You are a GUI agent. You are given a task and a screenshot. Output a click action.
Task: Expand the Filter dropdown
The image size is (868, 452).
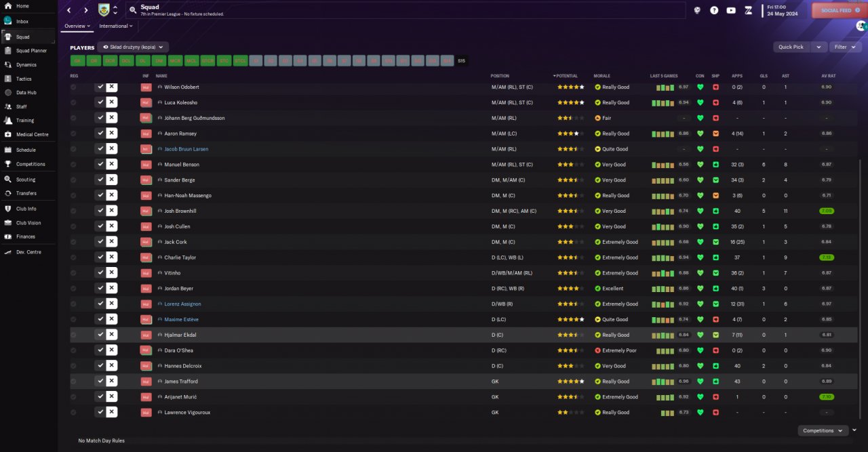844,47
